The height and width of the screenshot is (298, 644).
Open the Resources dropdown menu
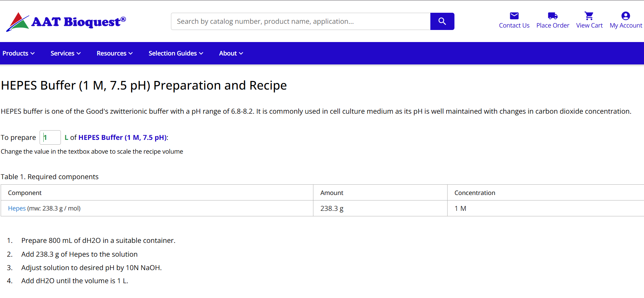tap(115, 53)
